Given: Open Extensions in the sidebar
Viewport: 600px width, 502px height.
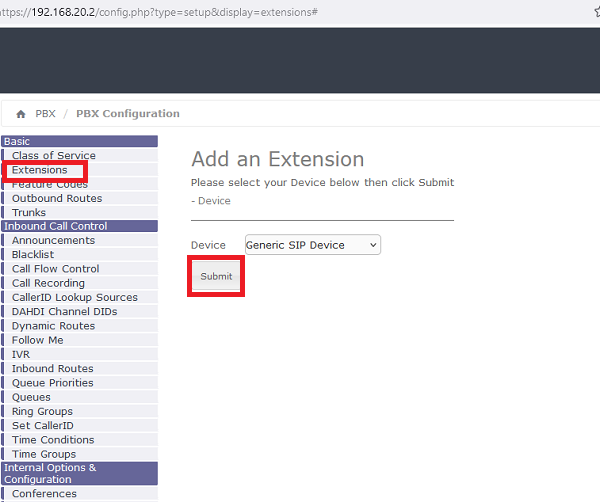Looking at the screenshot, I should click(40, 170).
